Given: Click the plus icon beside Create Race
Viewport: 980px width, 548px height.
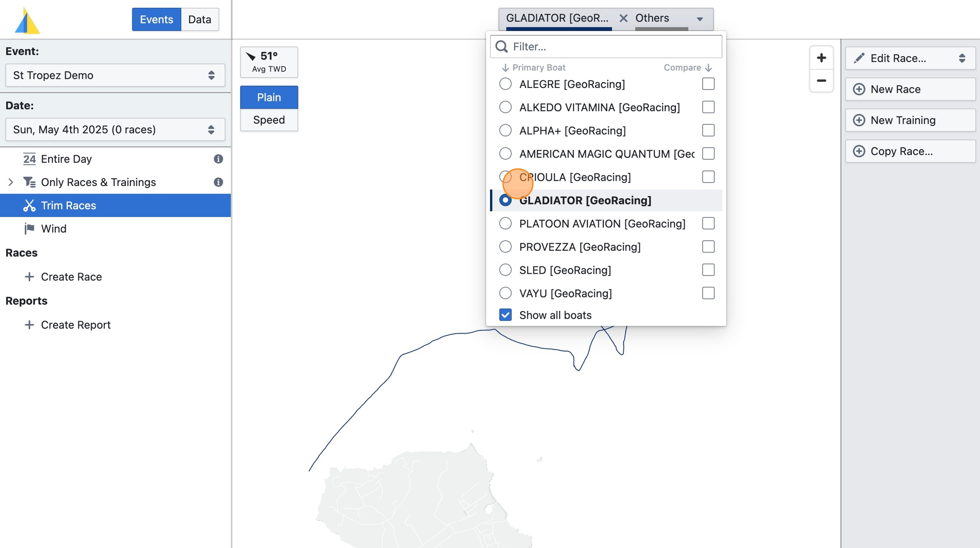Looking at the screenshot, I should [29, 277].
